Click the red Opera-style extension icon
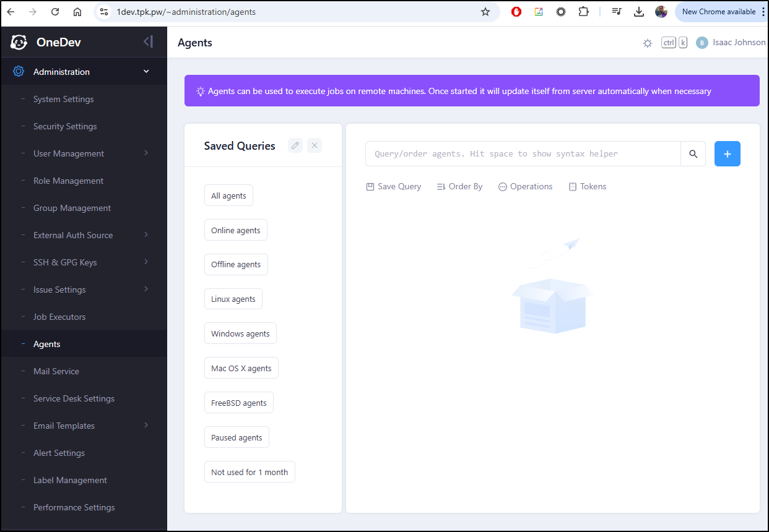Viewport: 769px width, 532px height. tap(516, 12)
